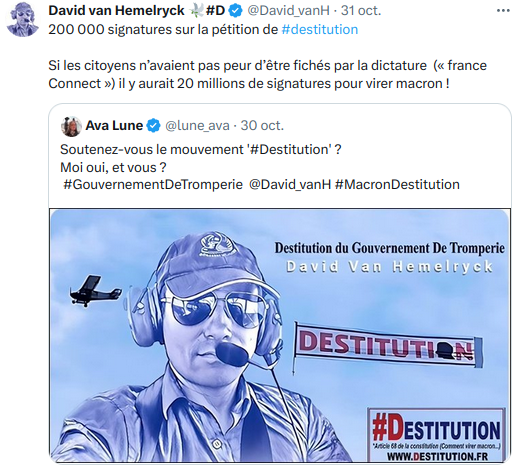Click the Ava Lune display name
The width and height of the screenshot is (521, 473).
114,126
